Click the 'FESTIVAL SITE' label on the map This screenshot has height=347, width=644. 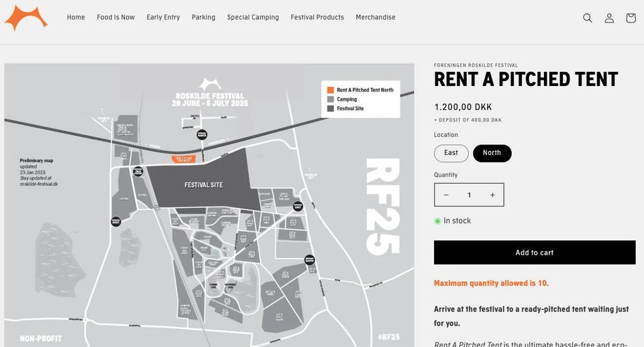click(x=204, y=185)
